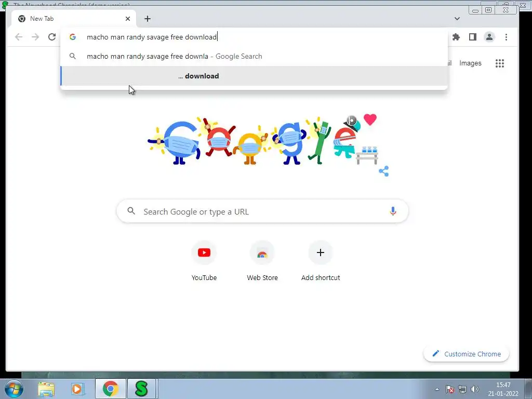Open volume speaker tray icon
532x399 pixels.
475,389
